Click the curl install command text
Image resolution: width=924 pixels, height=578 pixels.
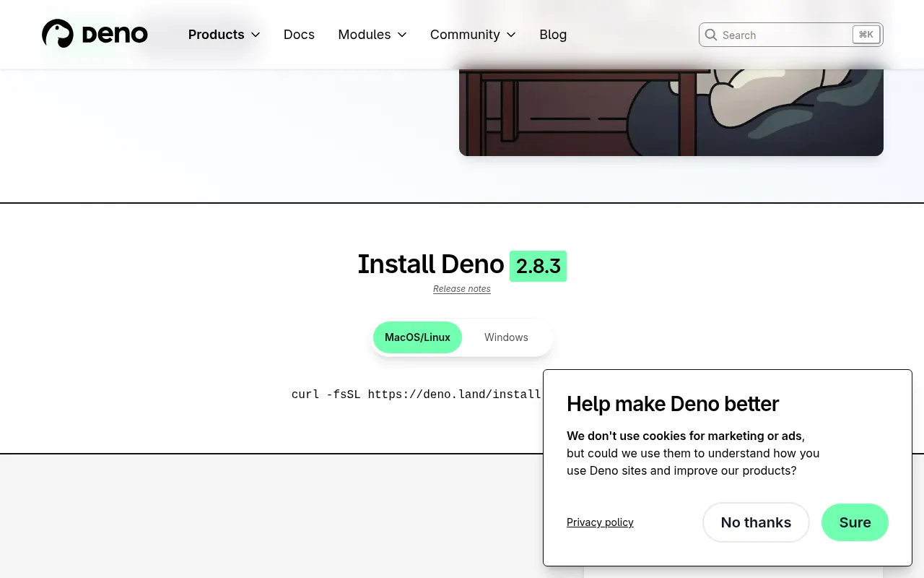click(417, 394)
